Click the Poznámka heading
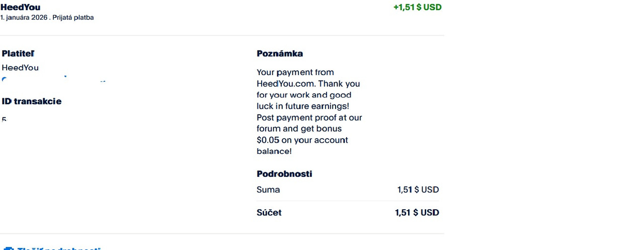The width and height of the screenshot is (644, 250). tap(280, 53)
